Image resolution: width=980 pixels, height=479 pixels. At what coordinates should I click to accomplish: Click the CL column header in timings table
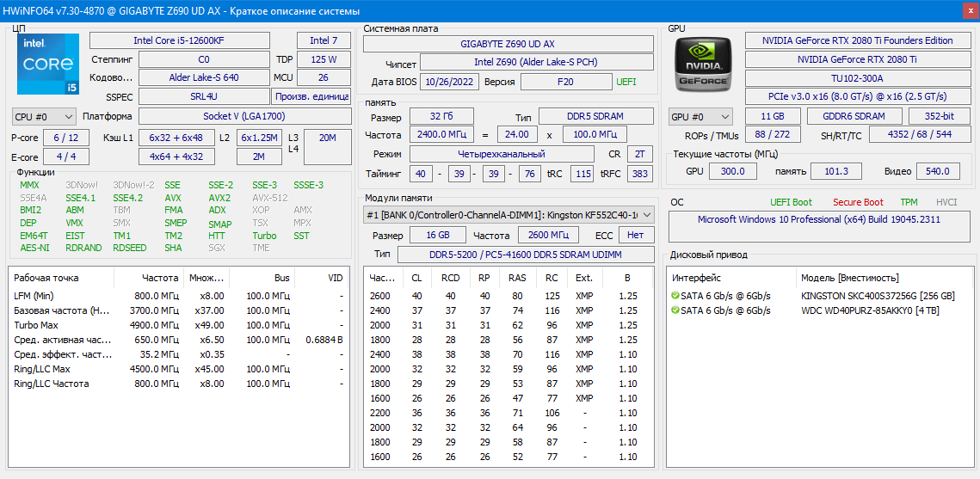[x=417, y=278]
